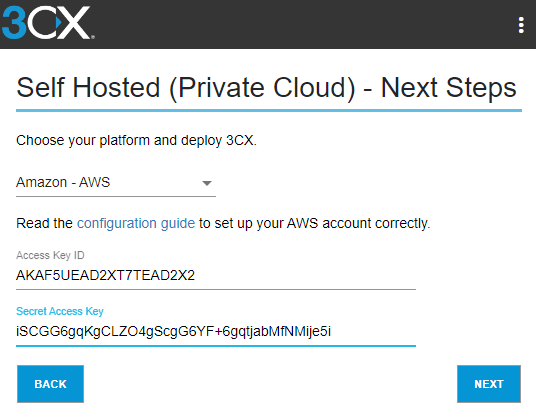536x413 pixels.
Task: Click the NEXT button
Action: pyautogui.click(x=489, y=384)
